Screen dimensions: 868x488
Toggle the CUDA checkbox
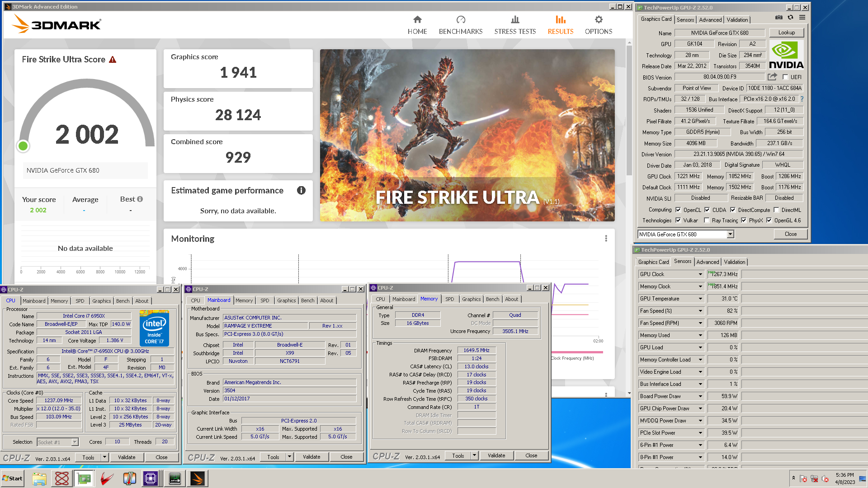[707, 210]
